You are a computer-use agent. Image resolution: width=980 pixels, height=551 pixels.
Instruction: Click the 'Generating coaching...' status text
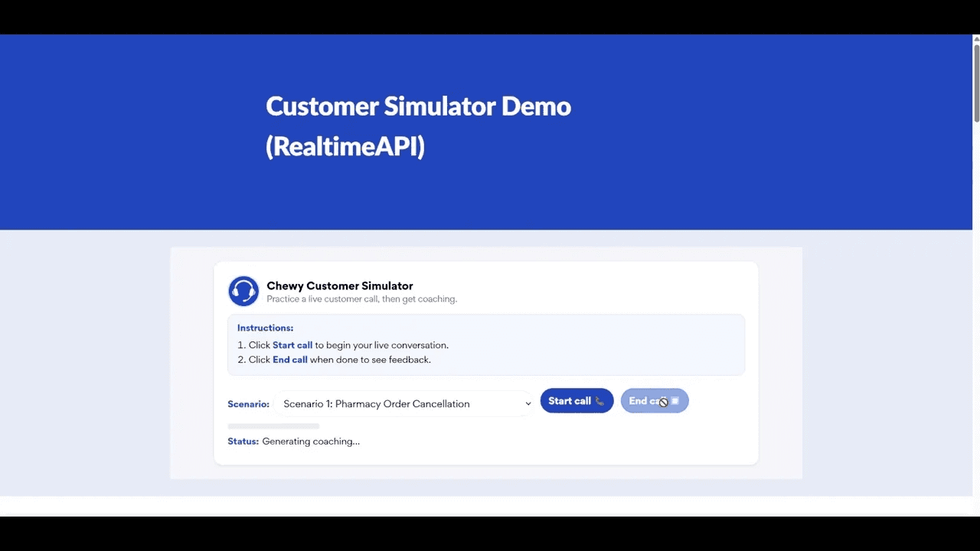click(311, 442)
